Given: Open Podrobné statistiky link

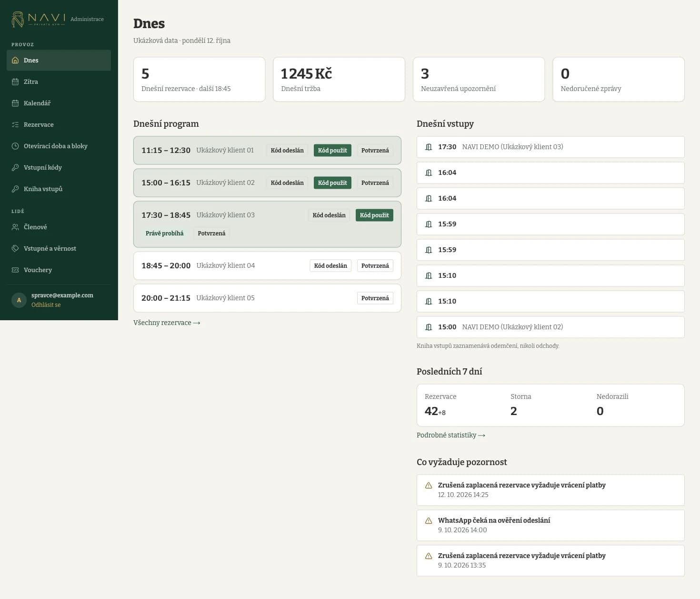Looking at the screenshot, I should (x=451, y=435).
